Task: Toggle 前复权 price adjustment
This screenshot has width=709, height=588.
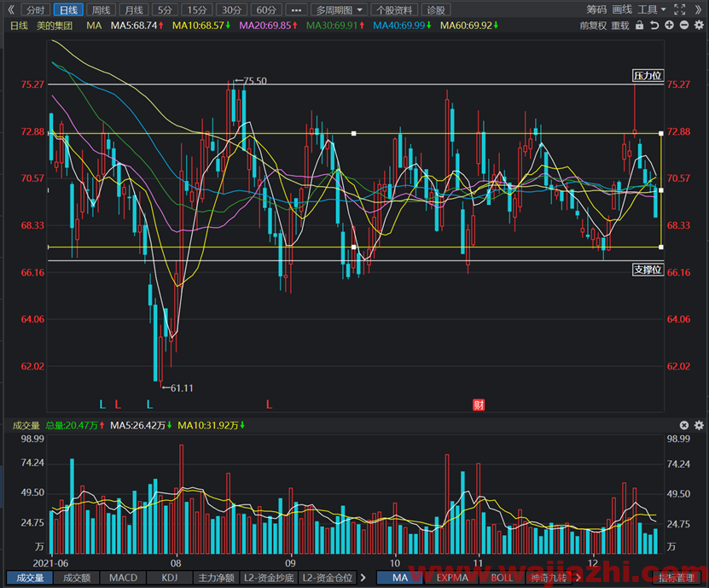Action: 593,26
